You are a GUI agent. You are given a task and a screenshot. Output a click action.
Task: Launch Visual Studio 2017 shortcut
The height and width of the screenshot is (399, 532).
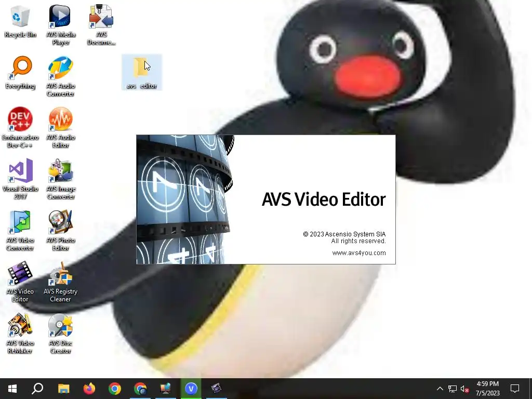(20, 179)
